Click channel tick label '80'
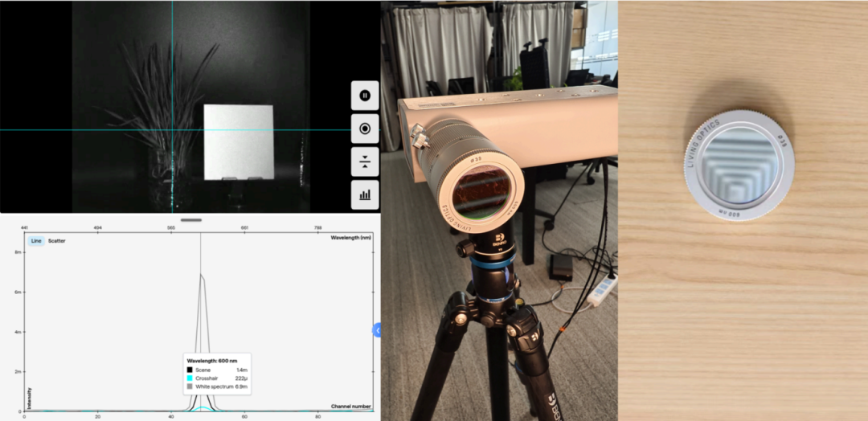Image resolution: width=868 pixels, height=421 pixels. click(x=317, y=416)
